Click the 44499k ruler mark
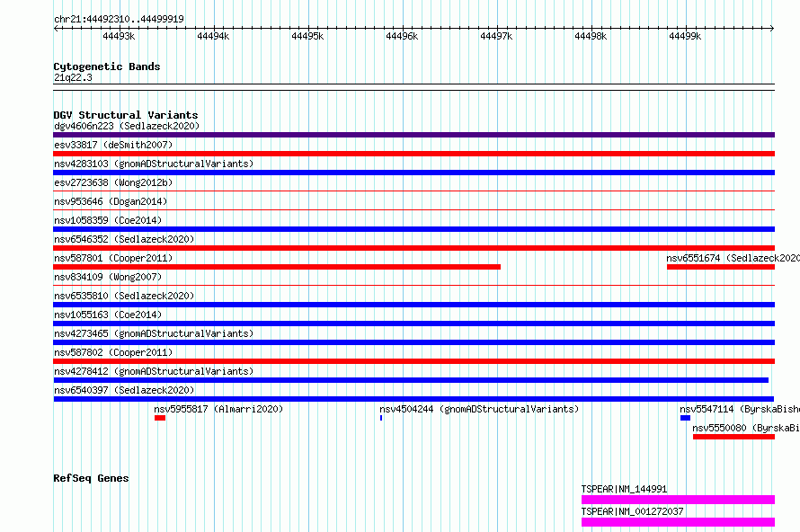 [685, 36]
